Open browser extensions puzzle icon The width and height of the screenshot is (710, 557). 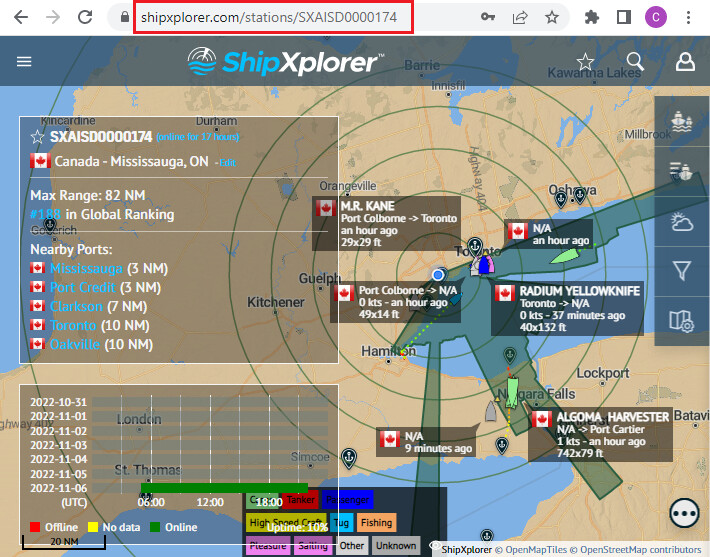point(592,17)
